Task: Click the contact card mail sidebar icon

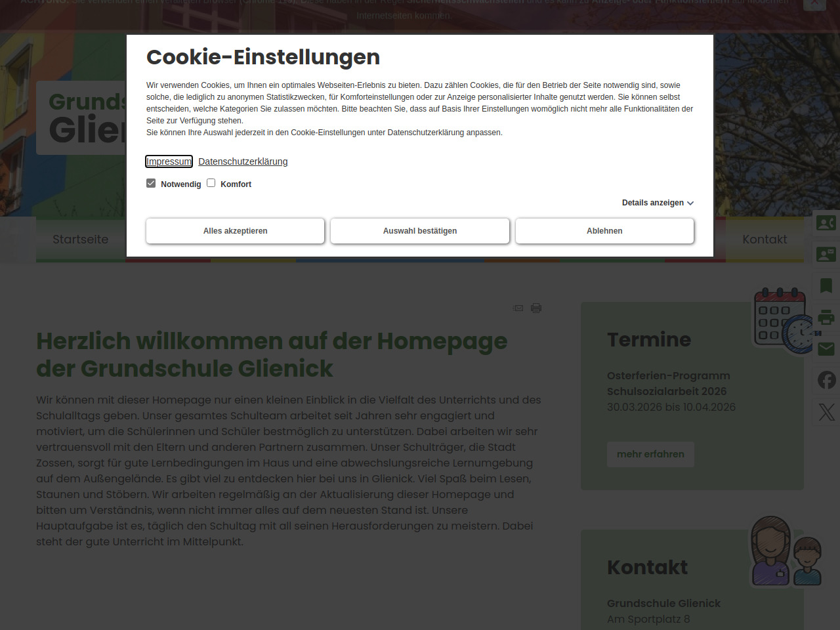Action: click(x=826, y=254)
